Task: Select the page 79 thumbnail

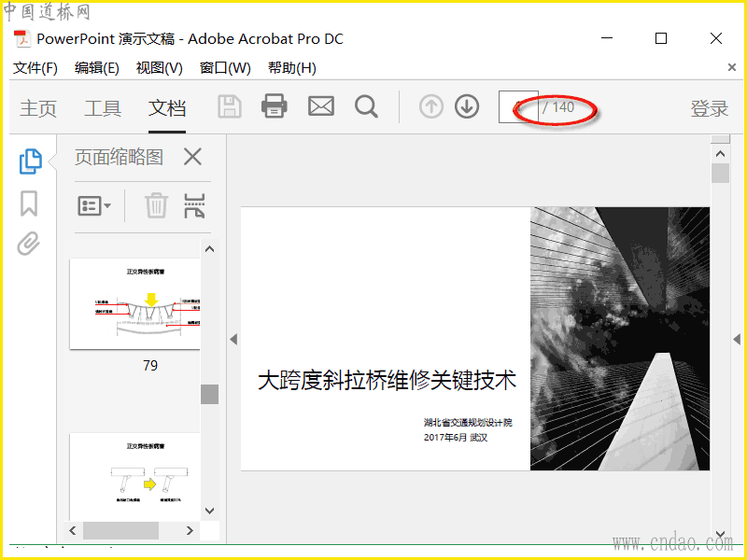Action: tap(134, 304)
